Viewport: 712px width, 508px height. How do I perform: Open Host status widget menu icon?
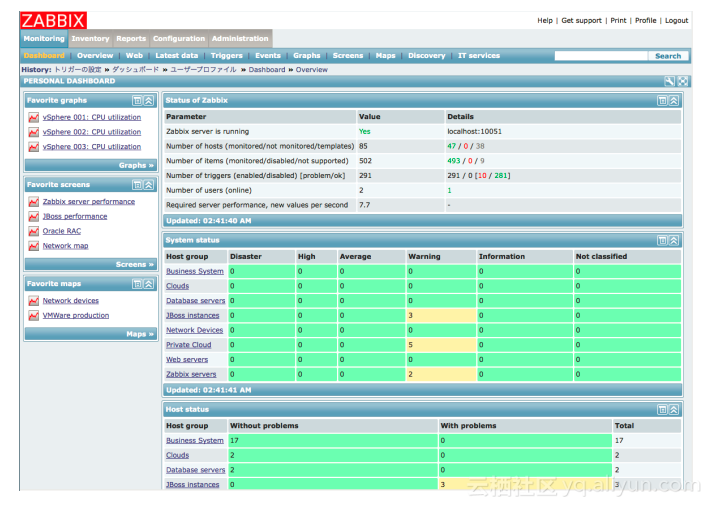663,410
